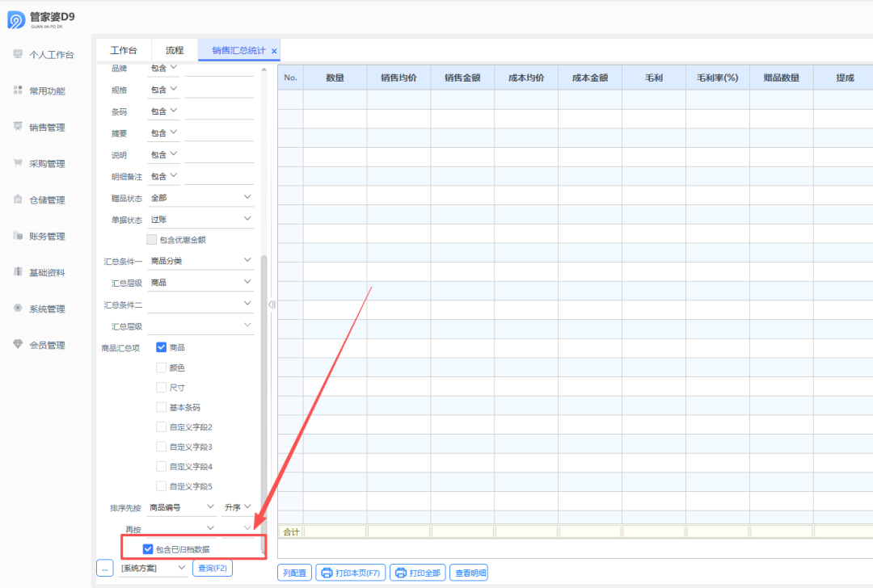The height and width of the screenshot is (588, 873).
Task: Click the 管家婆D9 logo icon
Action: click(x=16, y=19)
